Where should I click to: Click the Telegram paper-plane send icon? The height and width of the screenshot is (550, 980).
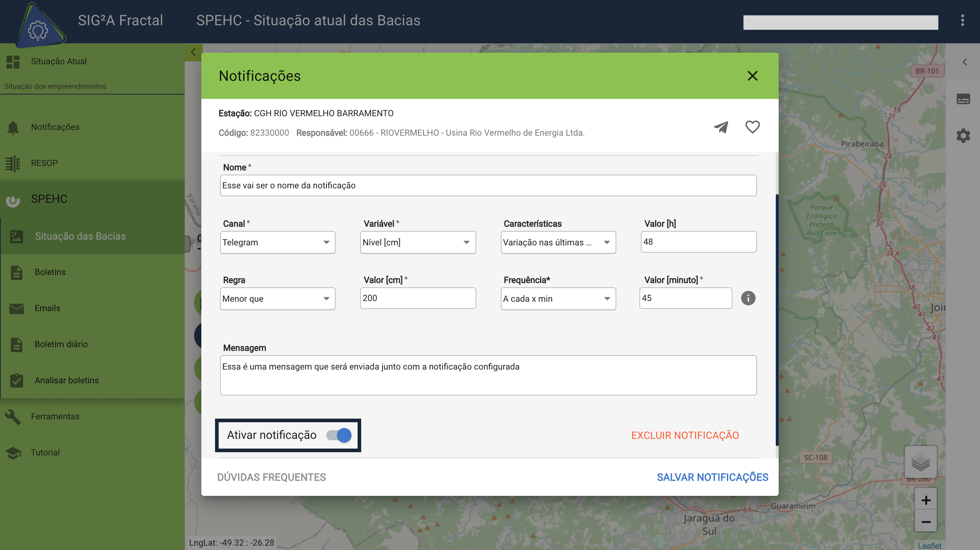pos(721,127)
